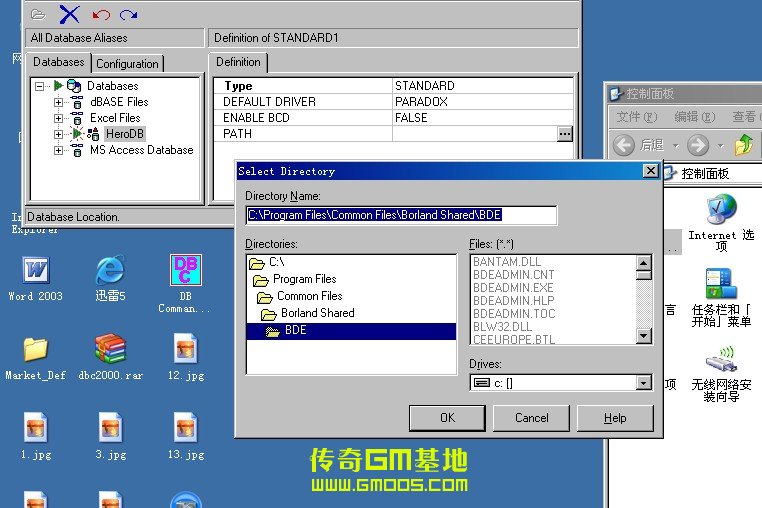762x508 pixels.
Task: Click the Files list scroll up arrow
Action: [x=643, y=263]
